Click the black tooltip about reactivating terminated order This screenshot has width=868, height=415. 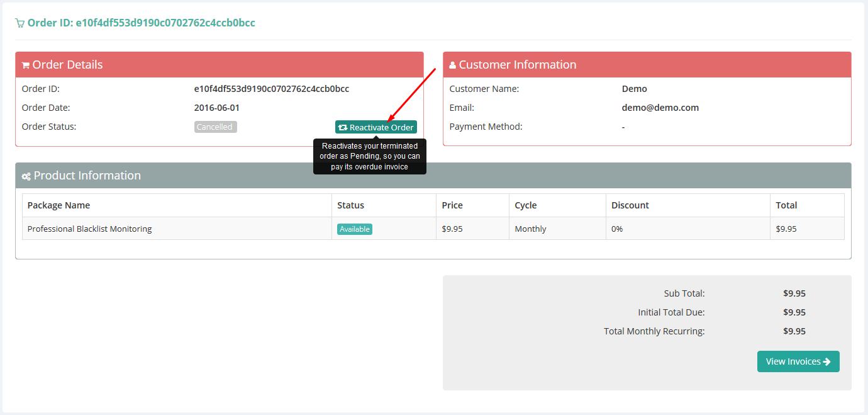(x=370, y=156)
